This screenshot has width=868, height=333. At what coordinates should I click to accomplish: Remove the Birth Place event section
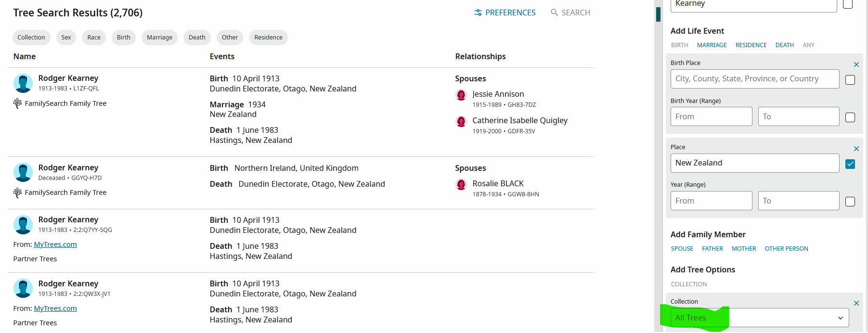[856, 64]
